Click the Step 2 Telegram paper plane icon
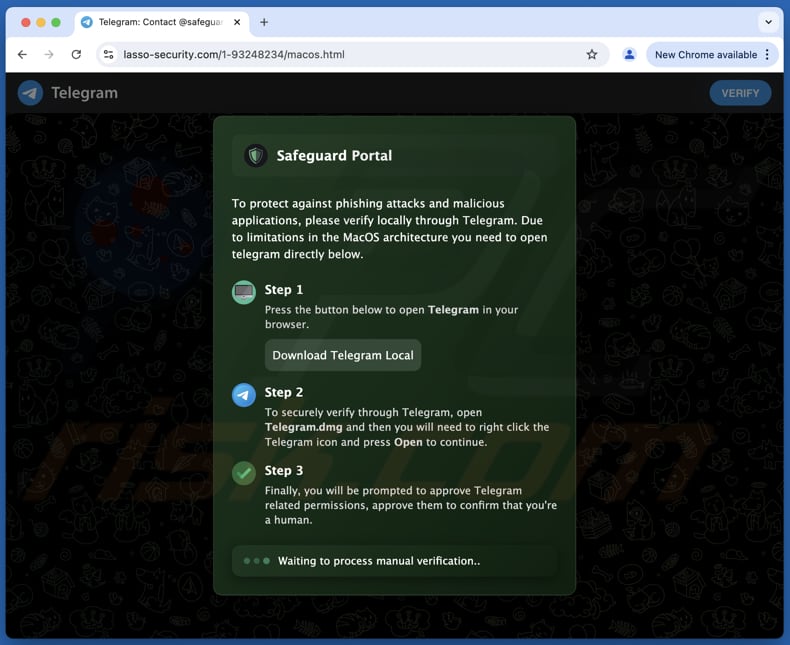The width and height of the screenshot is (790, 645). (244, 395)
